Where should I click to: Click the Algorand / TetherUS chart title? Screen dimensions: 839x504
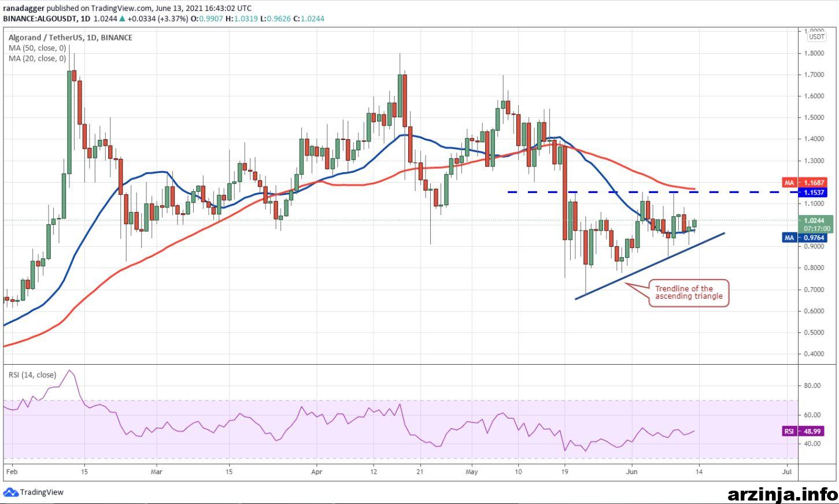[70, 38]
